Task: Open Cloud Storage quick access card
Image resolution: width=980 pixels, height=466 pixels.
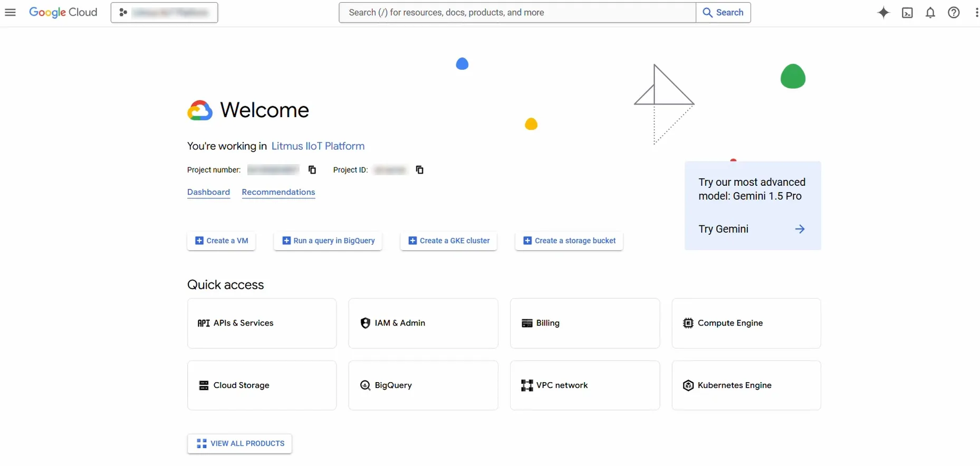Action: (x=262, y=385)
